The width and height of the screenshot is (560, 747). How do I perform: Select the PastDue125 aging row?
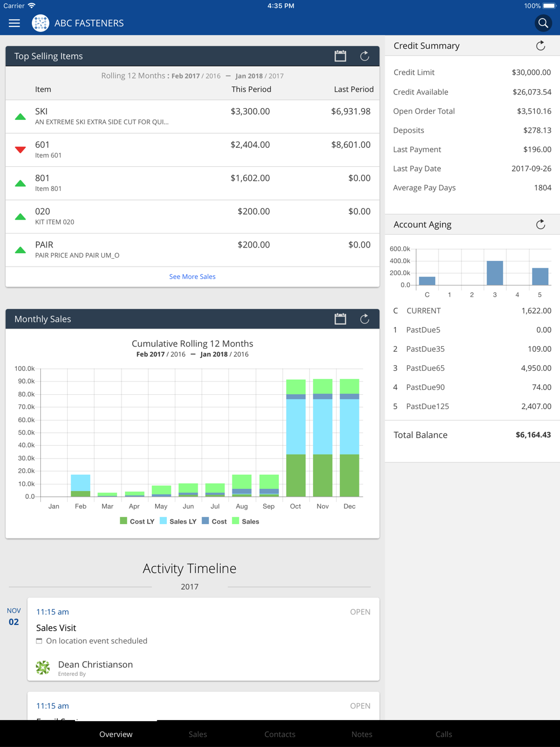(472, 407)
